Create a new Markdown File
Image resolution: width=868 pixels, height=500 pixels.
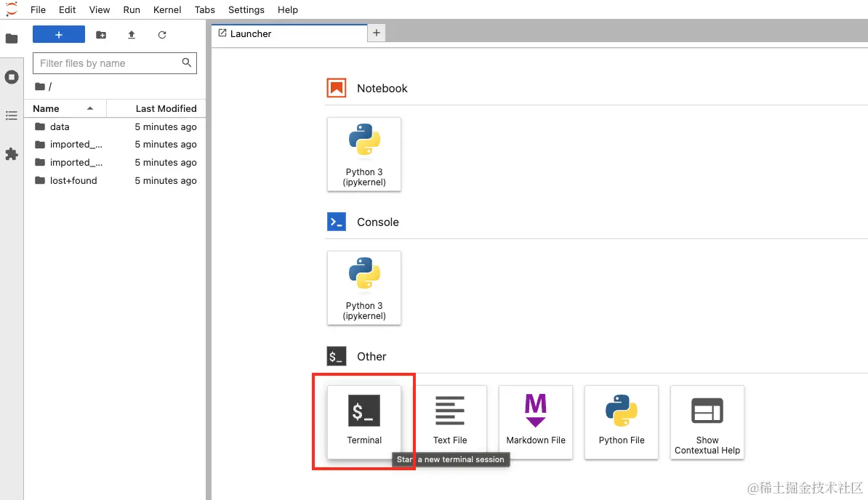536,422
